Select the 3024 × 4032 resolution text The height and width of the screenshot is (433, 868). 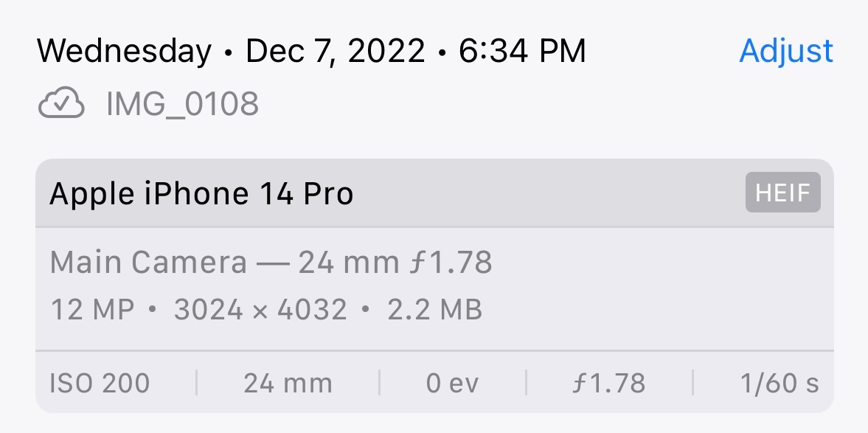260,310
